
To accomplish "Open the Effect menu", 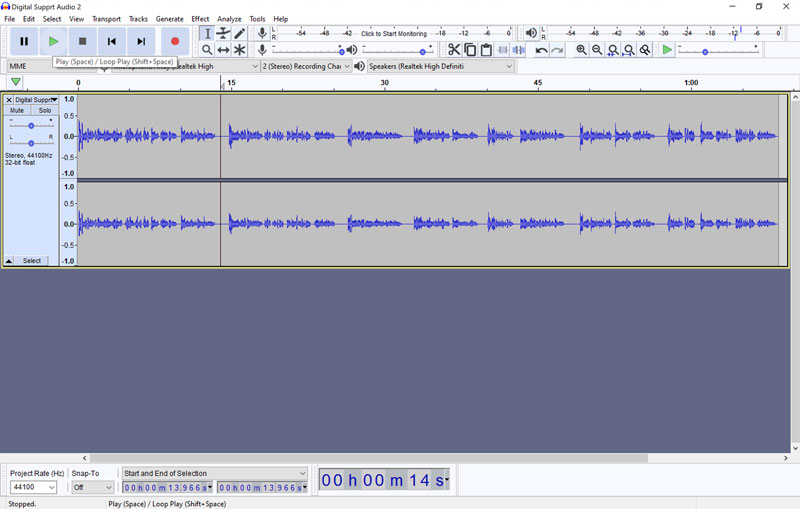I will coord(200,19).
